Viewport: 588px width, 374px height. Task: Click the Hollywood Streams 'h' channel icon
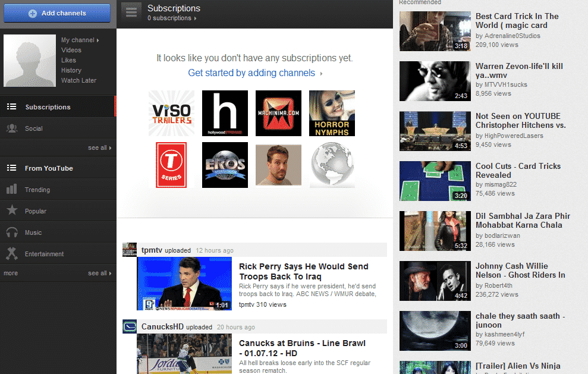point(225,113)
